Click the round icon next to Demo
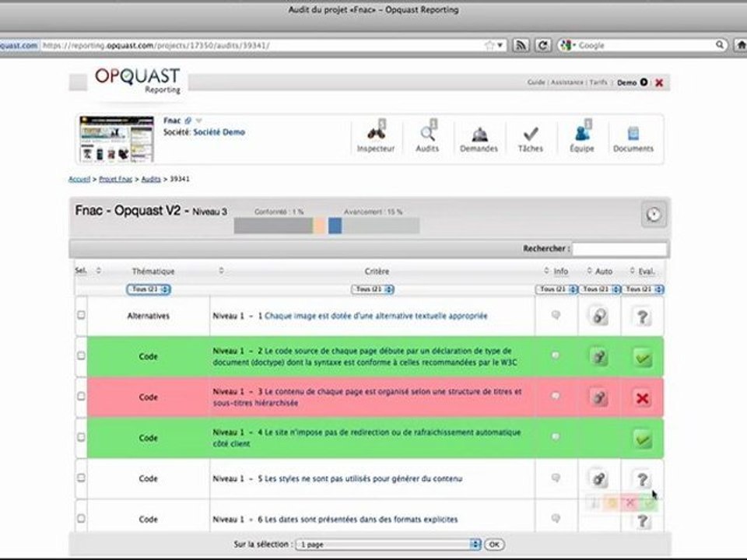The height and width of the screenshot is (560, 747). click(644, 82)
